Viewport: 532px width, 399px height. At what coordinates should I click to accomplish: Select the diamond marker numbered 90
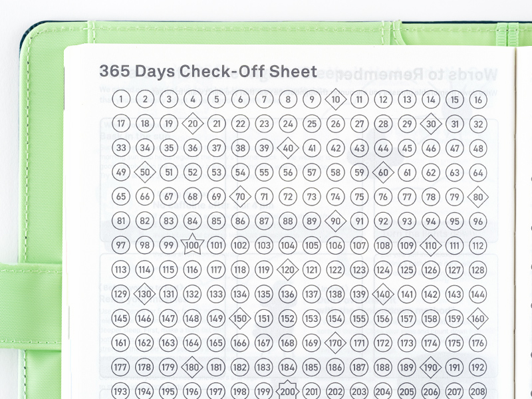336,221
